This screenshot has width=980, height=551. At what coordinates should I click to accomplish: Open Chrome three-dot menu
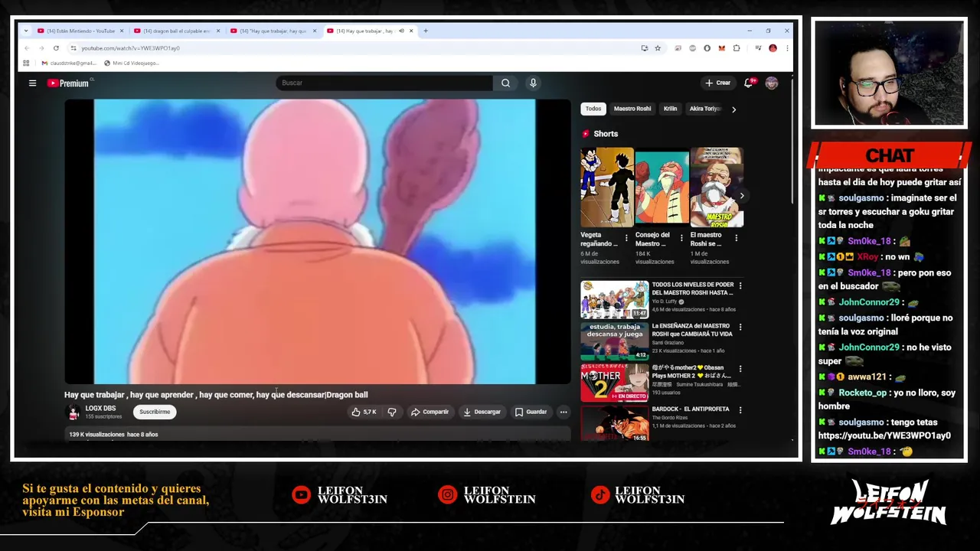coord(786,48)
